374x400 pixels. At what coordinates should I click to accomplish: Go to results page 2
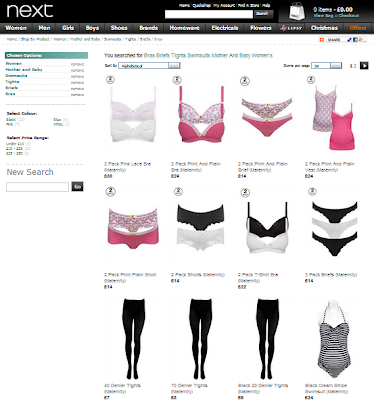click(x=355, y=66)
